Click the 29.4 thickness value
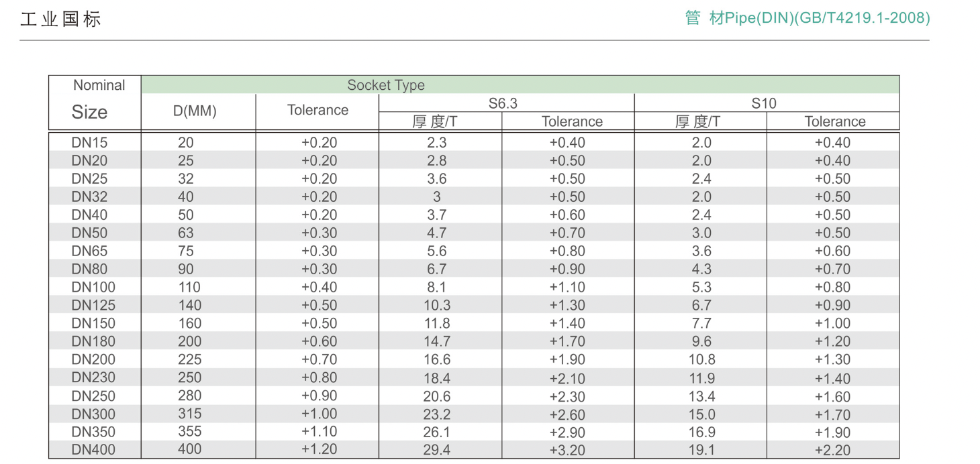The image size is (980, 464). click(x=436, y=451)
